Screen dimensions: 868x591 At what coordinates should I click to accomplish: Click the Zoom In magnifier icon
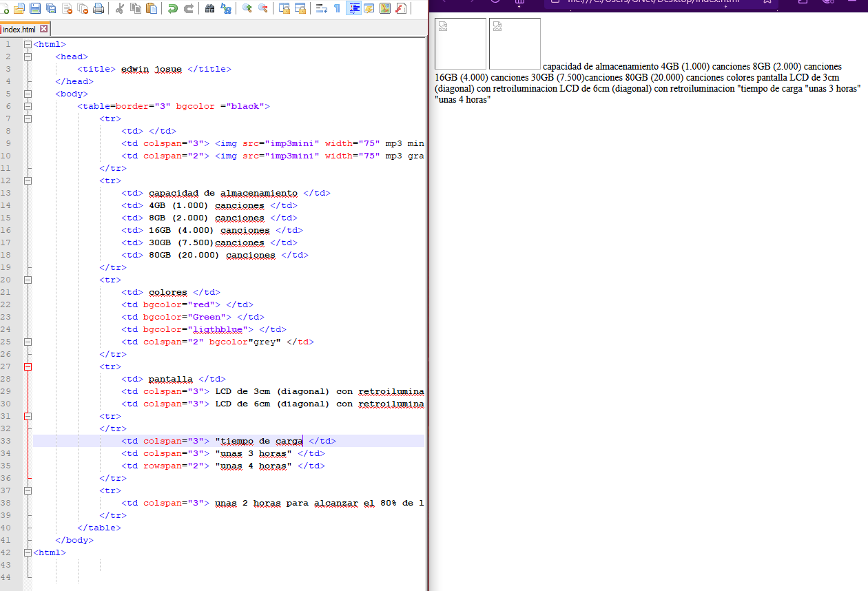click(x=247, y=9)
